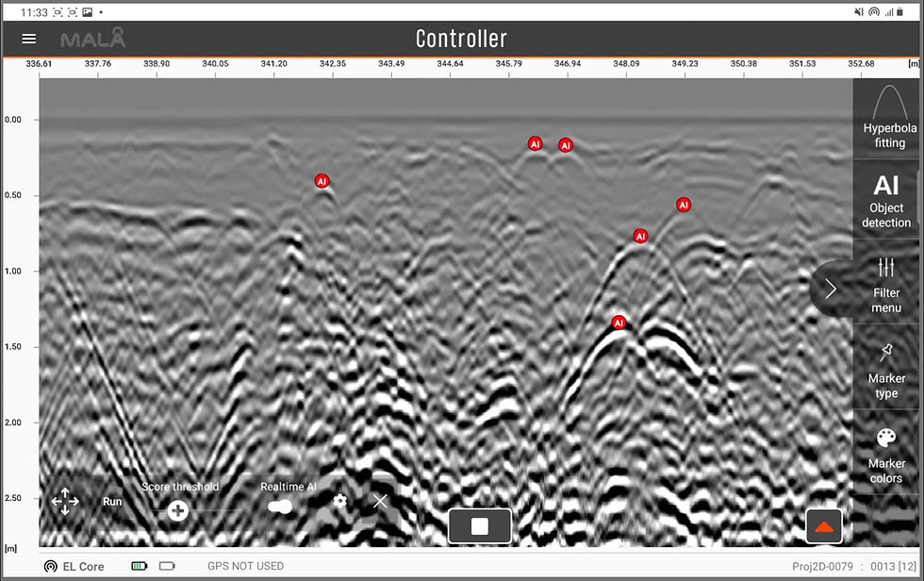Expand the orange up-arrow button
Screen dimensions: 924x581
[824, 526]
